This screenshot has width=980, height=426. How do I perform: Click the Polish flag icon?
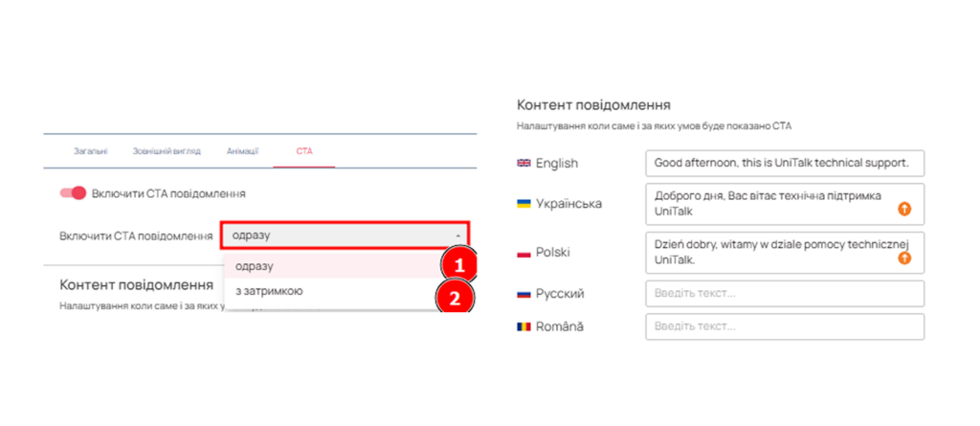coord(523,252)
